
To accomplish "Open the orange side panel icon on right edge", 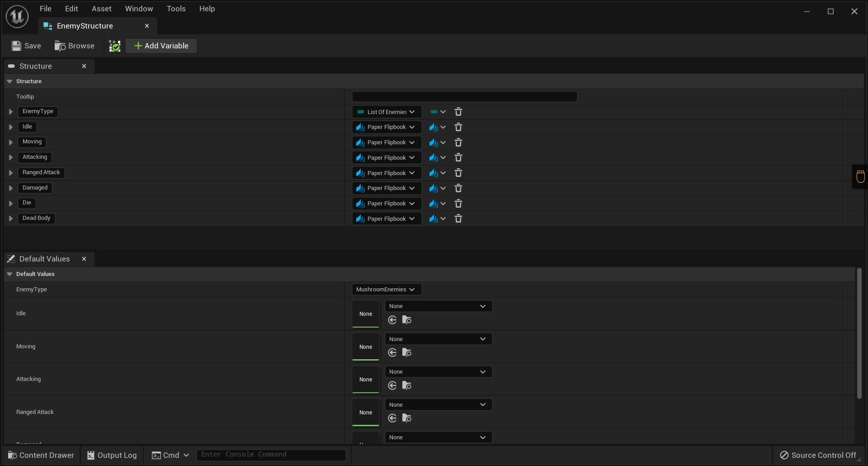I will point(860,176).
